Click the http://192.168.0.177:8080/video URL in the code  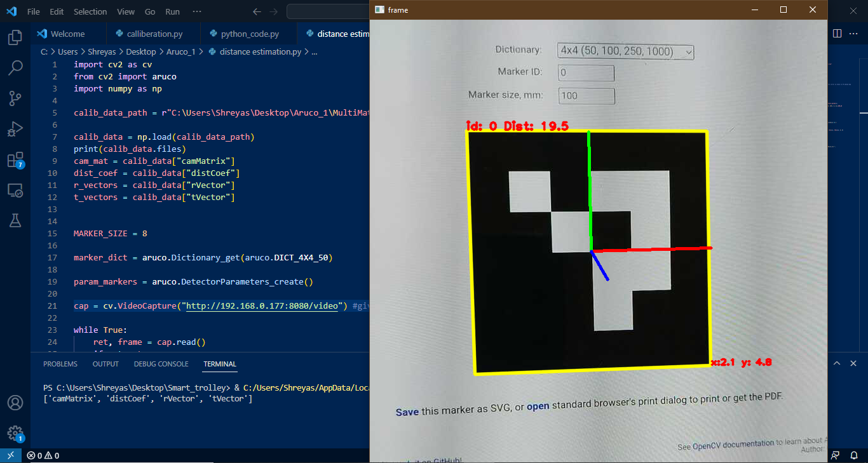click(261, 306)
